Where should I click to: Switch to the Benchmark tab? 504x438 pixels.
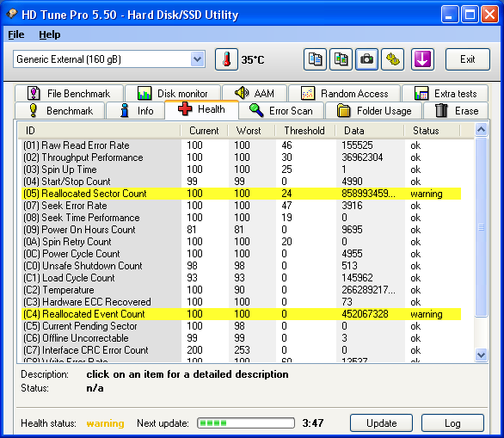tap(60, 111)
